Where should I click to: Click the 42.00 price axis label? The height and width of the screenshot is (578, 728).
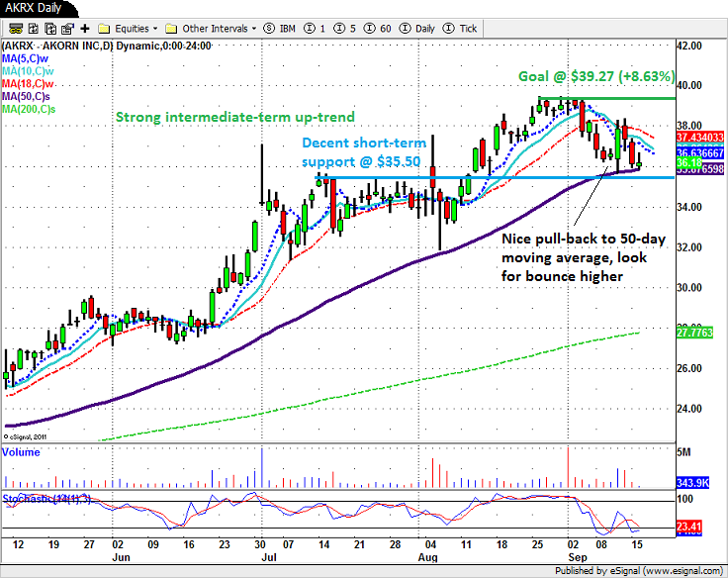689,46
